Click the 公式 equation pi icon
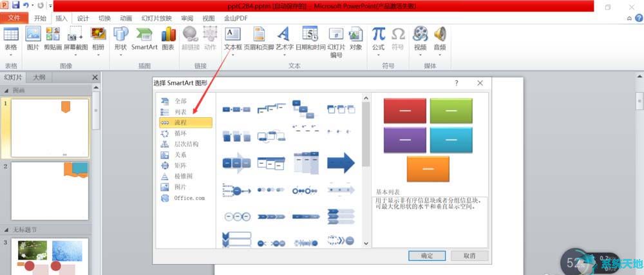 379,38
